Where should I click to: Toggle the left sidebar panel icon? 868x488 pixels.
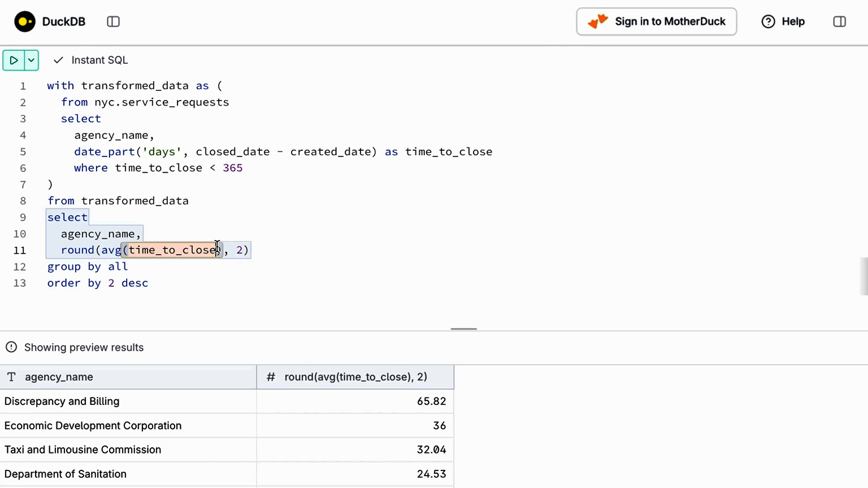[x=113, y=21]
